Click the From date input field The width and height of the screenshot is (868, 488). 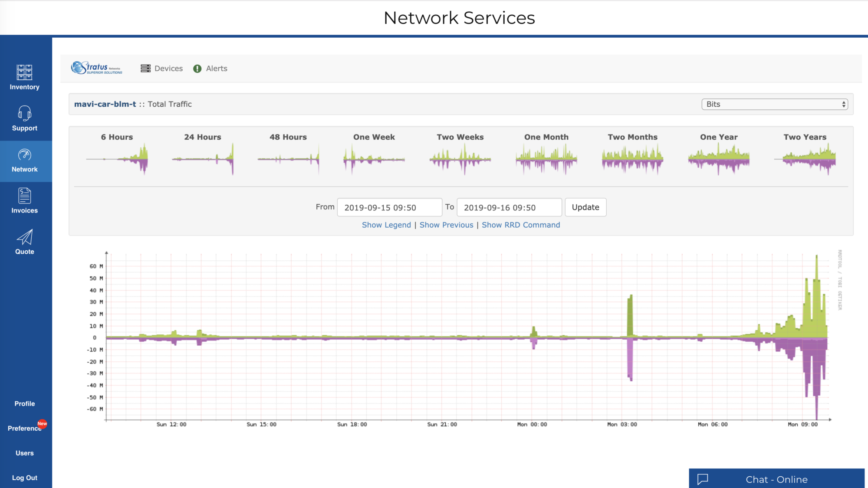389,207
